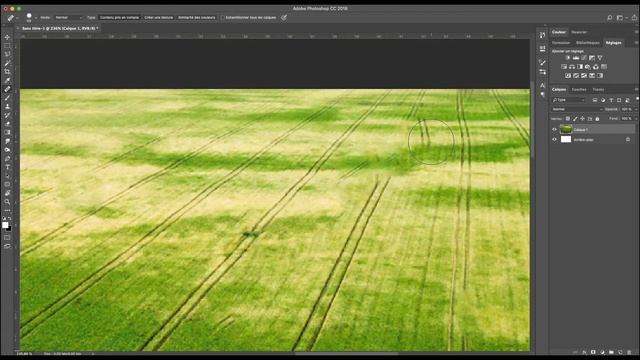Select the Pen tool
This screenshot has width=640, height=360.
point(7,158)
